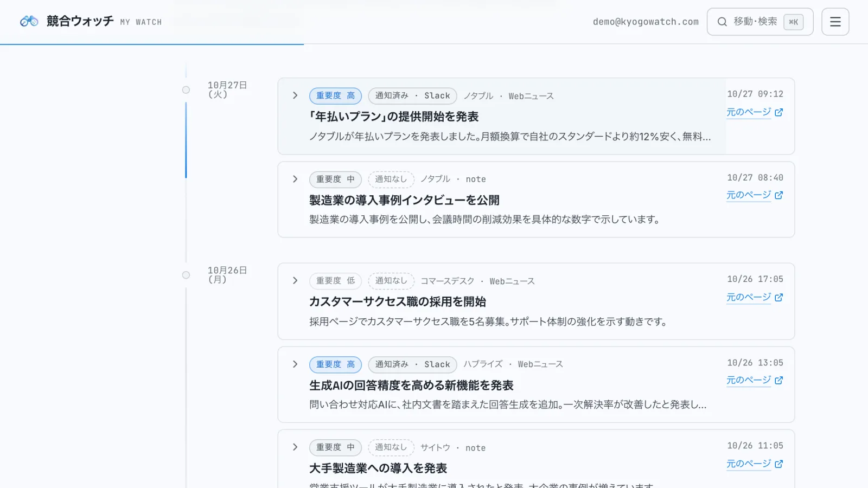Open 元のページ link for 10/26 17:05 entry
This screenshot has height=488, width=868.
749,297
